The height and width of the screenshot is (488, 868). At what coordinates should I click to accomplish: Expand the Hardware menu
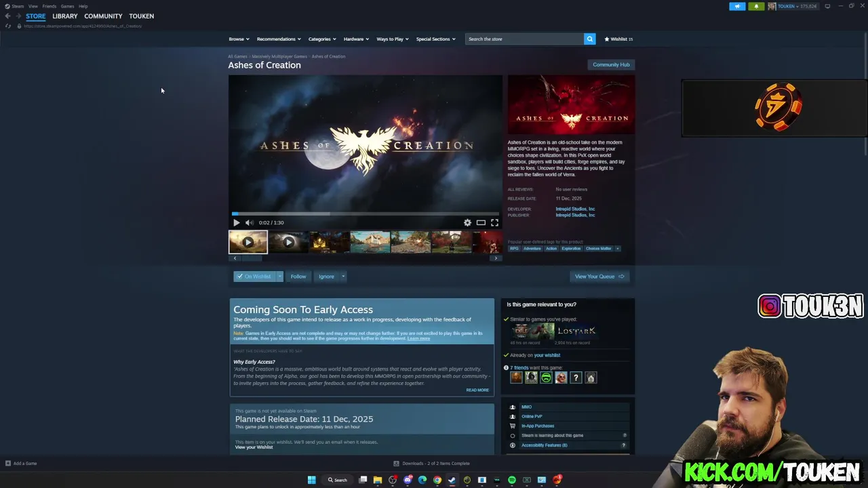coord(356,39)
